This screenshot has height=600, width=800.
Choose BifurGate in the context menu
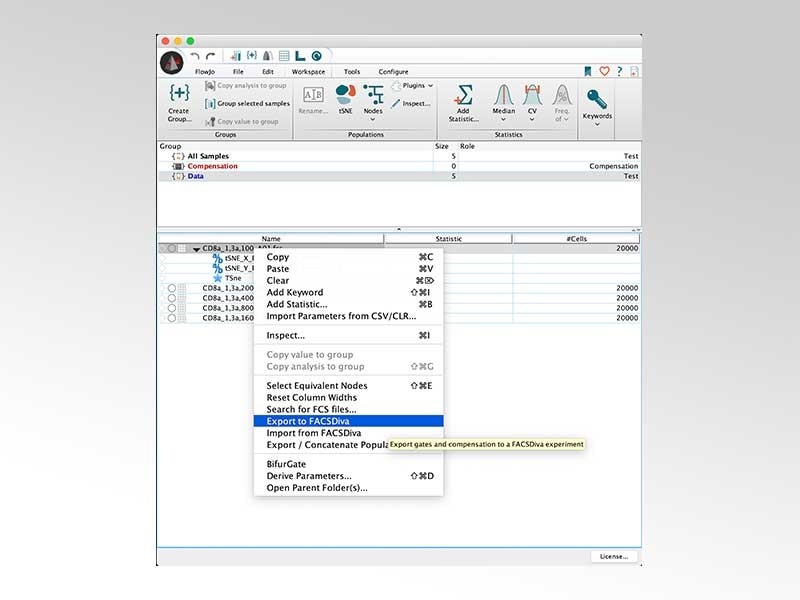click(x=348, y=464)
